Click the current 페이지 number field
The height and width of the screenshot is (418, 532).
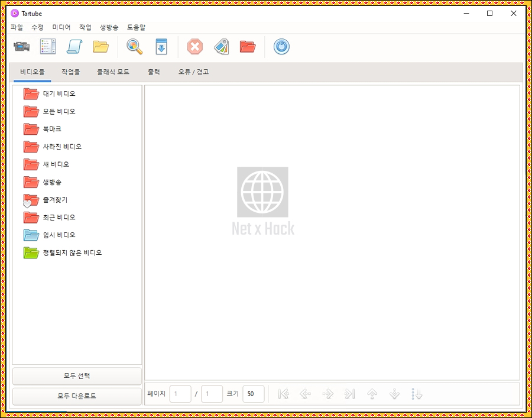click(x=180, y=394)
